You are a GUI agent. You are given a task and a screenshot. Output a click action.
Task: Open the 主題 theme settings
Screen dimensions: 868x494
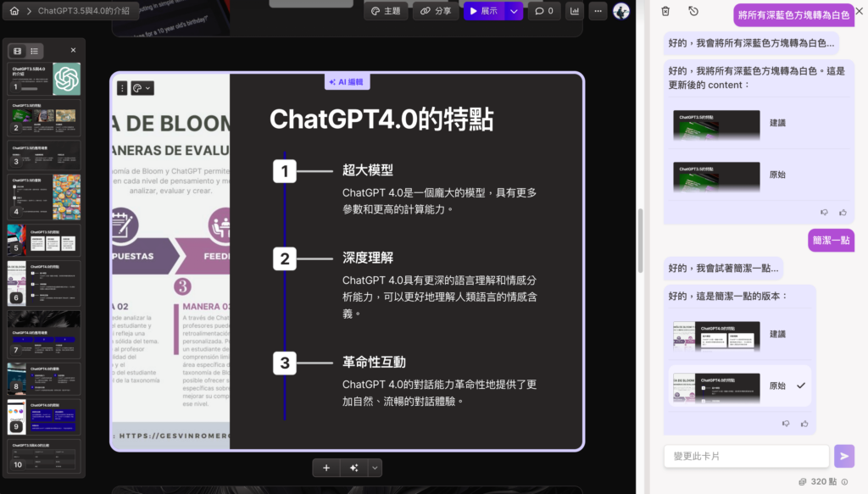(x=386, y=11)
